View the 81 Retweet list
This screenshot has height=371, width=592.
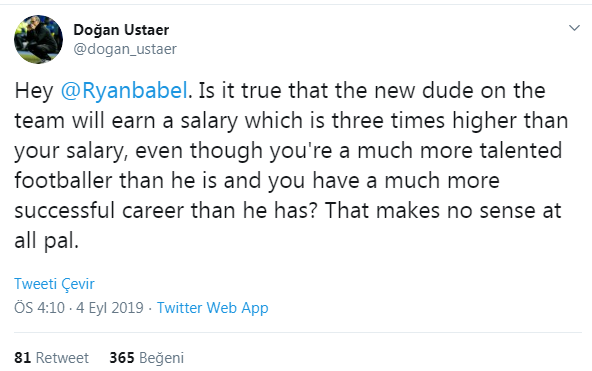click(x=51, y=358)
